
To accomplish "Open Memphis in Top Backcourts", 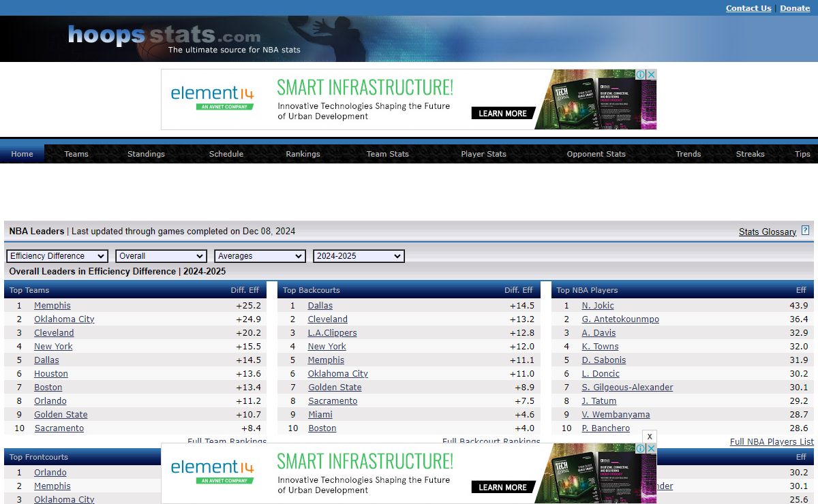I will pos(327,360).
